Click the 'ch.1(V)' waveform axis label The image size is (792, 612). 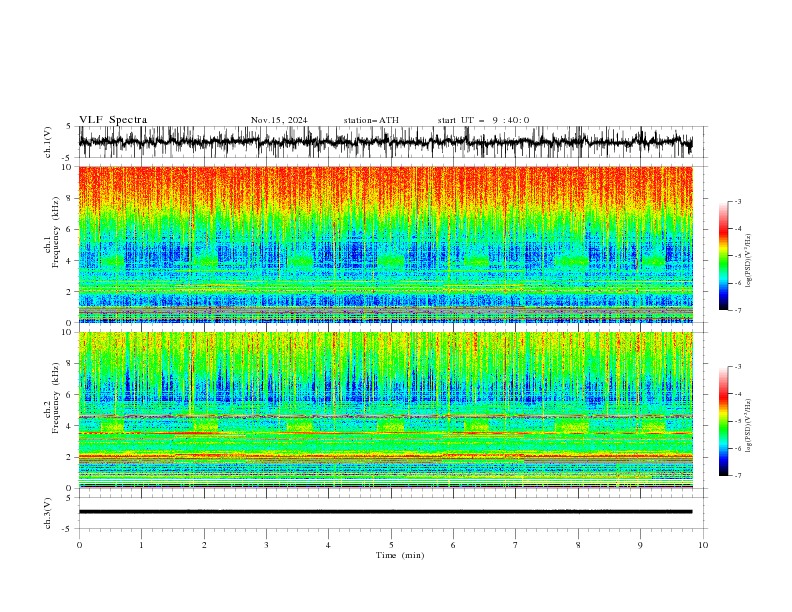click(48, 142)
